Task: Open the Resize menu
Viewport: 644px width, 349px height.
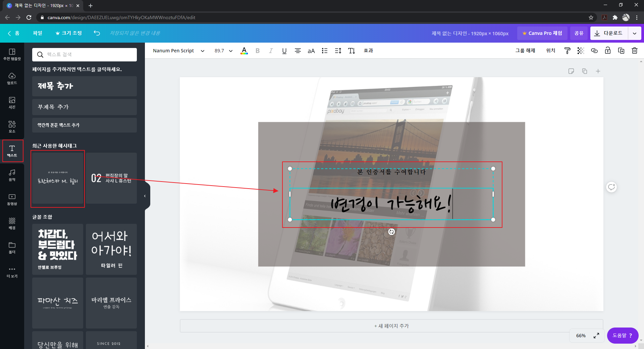Action: click(x=69, y=33)
